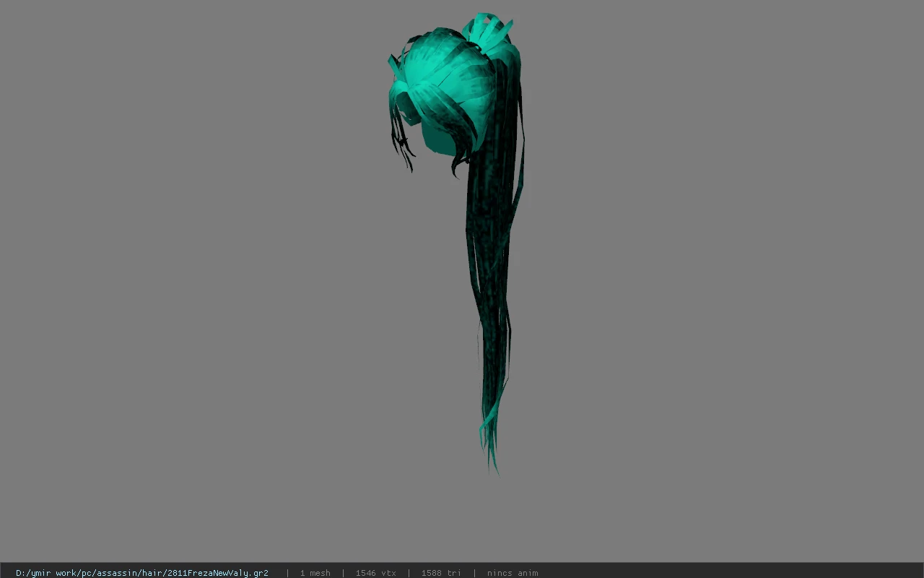Image resolution: width=924 pixels, height=578 pixels.
Task: Click the "1 mesh" status bar entry
Action: [x=315, y=573]
